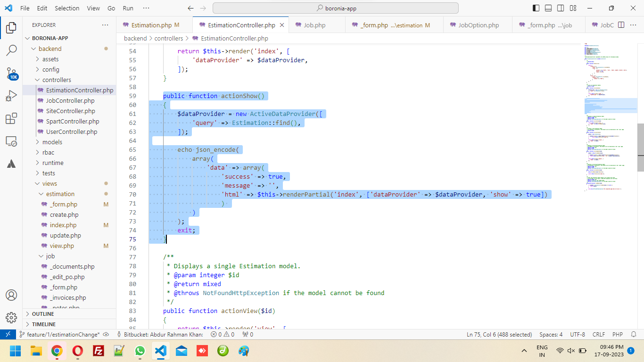Image resolution: width=644 pixels, height=362 pixels.
Task: Expand the models folder
Action: (69, 142)
